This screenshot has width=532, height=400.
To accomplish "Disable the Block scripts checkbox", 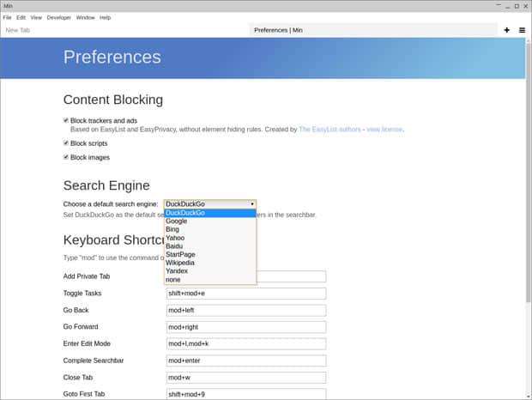I will coord(66,142).
